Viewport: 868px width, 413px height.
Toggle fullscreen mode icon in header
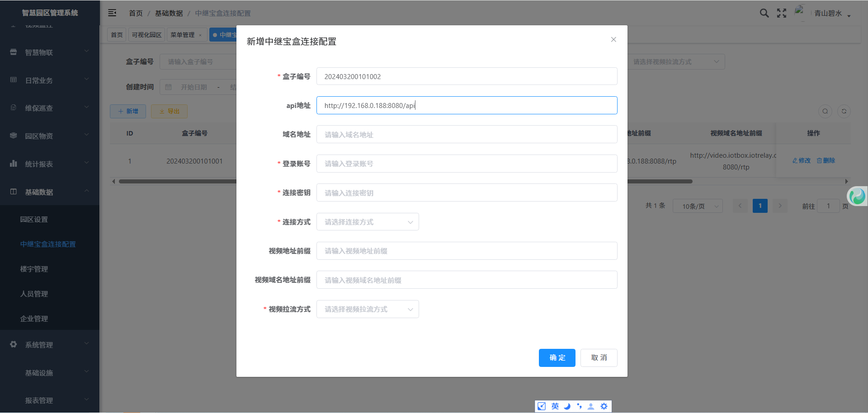point(782,13)
